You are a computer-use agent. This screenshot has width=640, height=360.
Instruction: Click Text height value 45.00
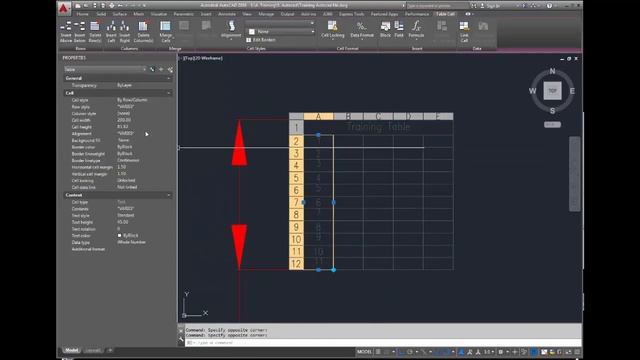[123, 222]
